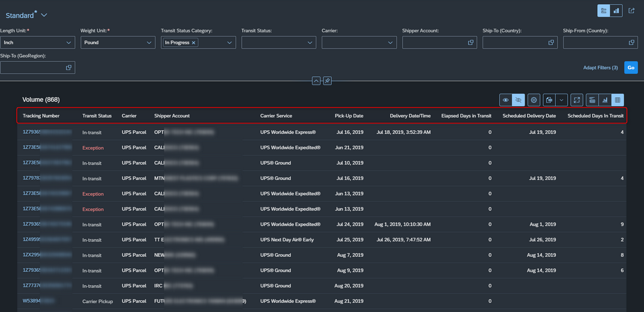Click Delivery Date/Time column header
644x312 pixels.
[x=411, y=116]
